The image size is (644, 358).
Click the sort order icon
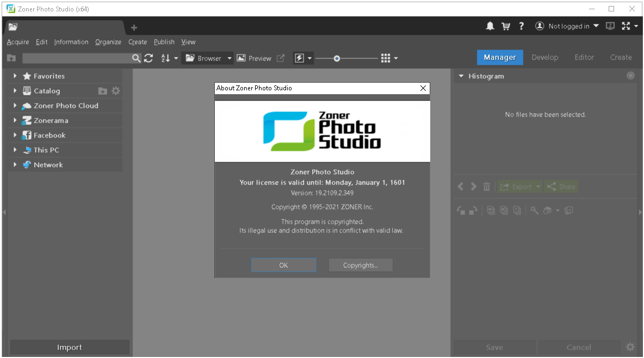pos(165,58)
